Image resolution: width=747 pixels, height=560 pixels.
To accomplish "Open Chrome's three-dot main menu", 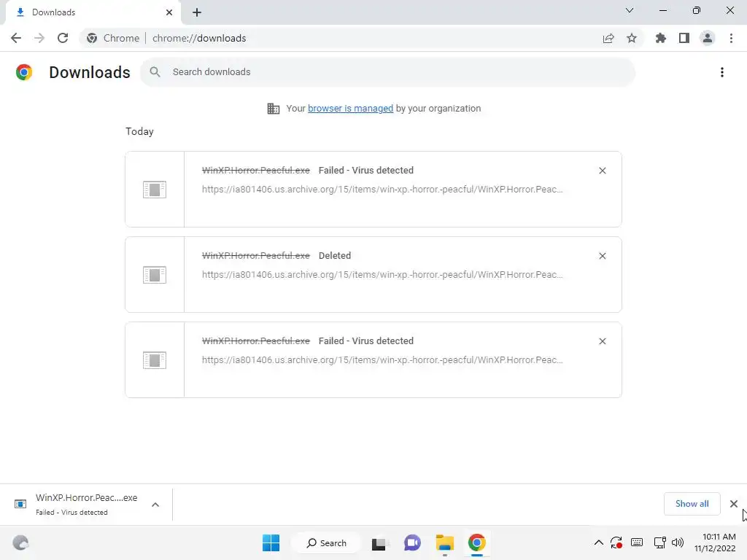I will pyautogui.click(x=731, y=38).
